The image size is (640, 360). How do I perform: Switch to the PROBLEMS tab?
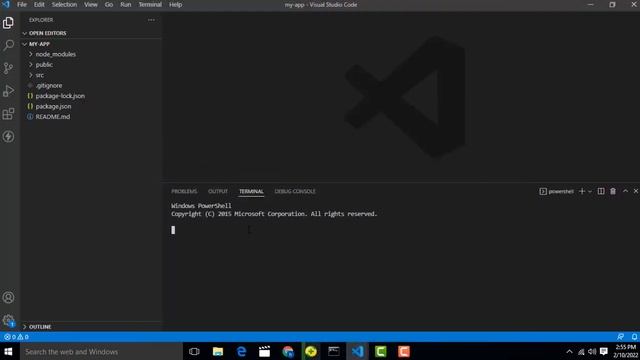184,191
